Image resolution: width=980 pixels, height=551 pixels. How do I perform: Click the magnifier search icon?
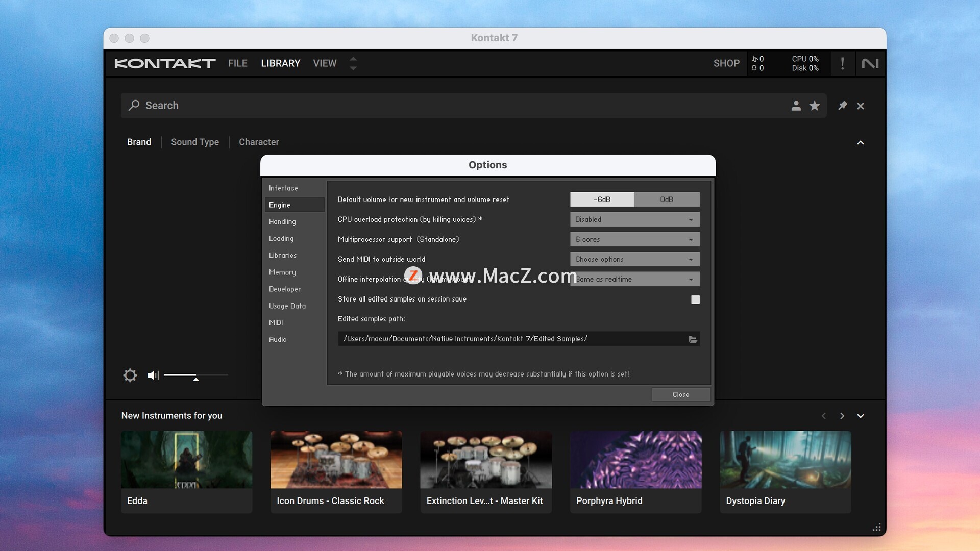coord(134,105)
